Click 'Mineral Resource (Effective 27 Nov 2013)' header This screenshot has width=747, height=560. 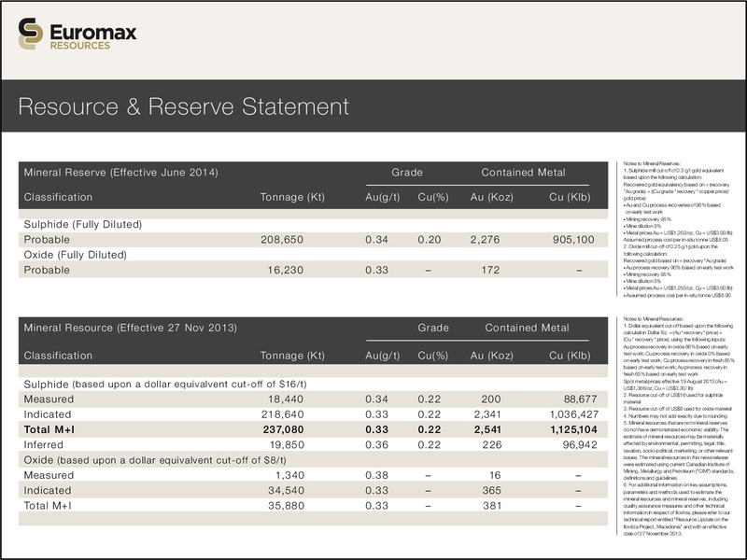click(131, 328)
